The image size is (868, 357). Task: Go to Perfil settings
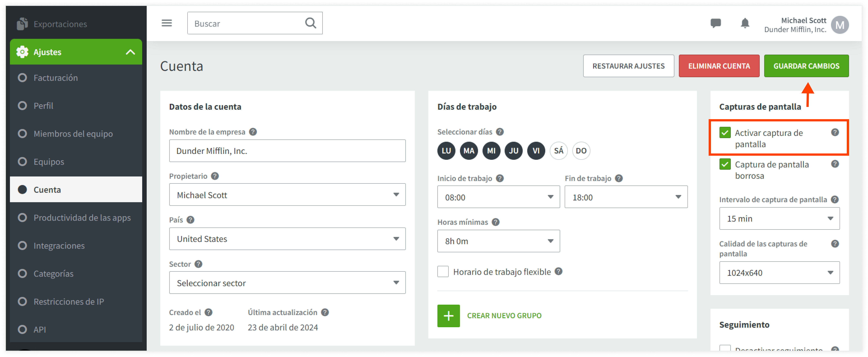coord(76,106)
